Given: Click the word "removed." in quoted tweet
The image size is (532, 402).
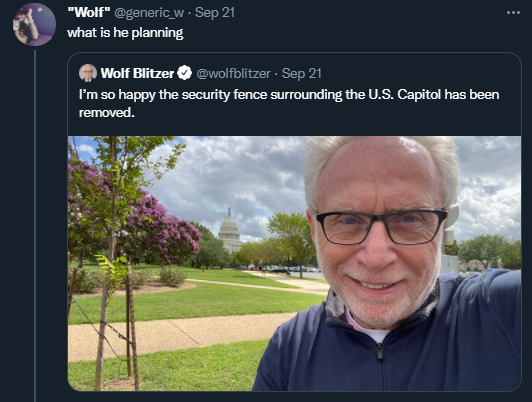Looking at the screenshot, I should tap(107, 113).
